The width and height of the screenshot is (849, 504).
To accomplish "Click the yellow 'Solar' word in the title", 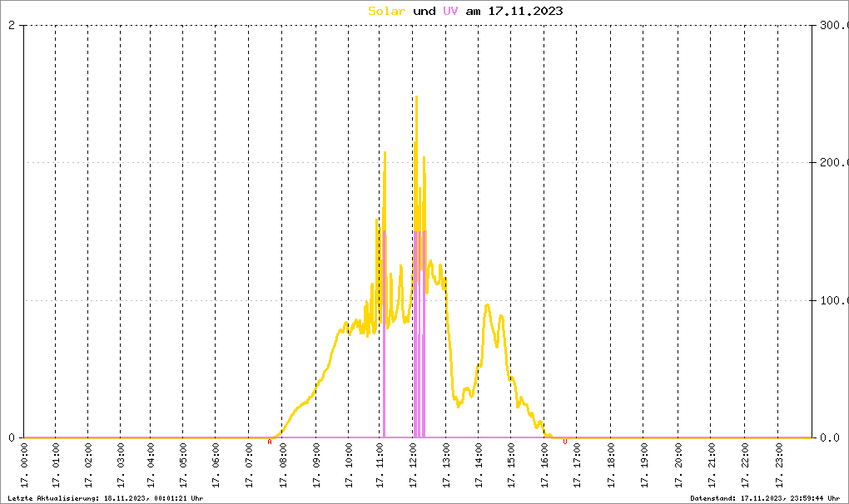I will (x=388, y=11).
